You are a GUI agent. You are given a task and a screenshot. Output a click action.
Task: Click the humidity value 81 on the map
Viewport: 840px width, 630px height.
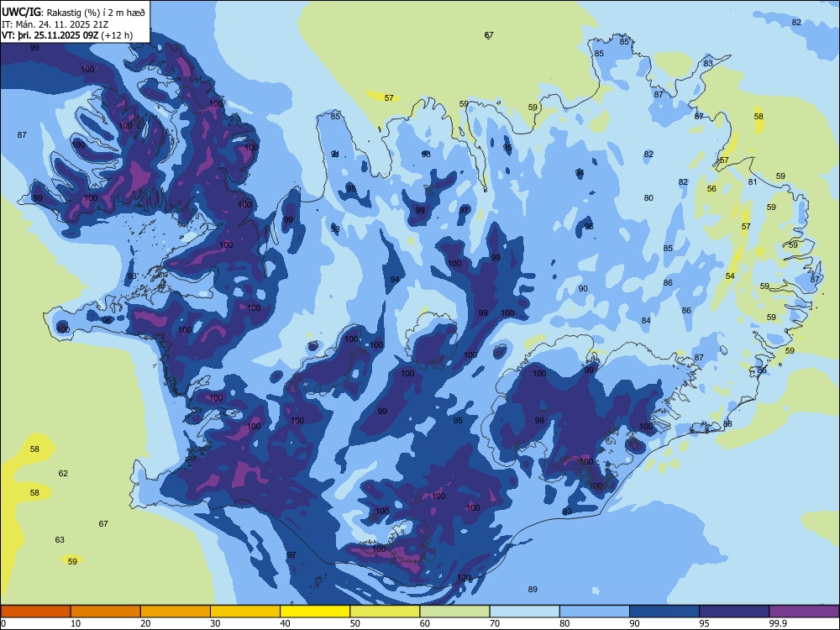753,182
